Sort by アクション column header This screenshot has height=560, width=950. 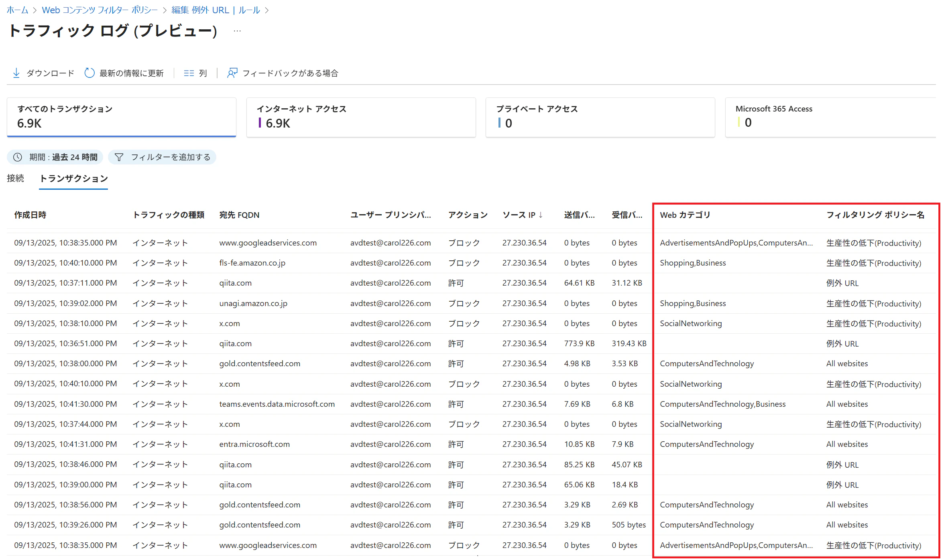(x=468, y=215)
